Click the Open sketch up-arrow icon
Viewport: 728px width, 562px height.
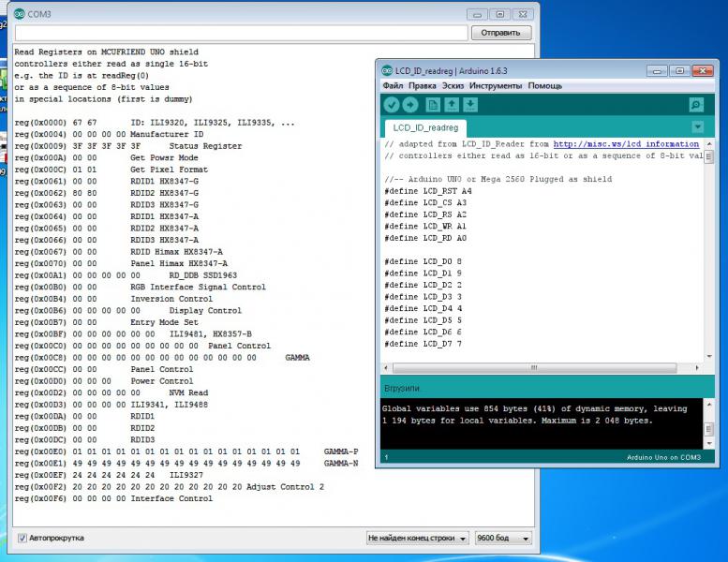[x=452, y=105]
